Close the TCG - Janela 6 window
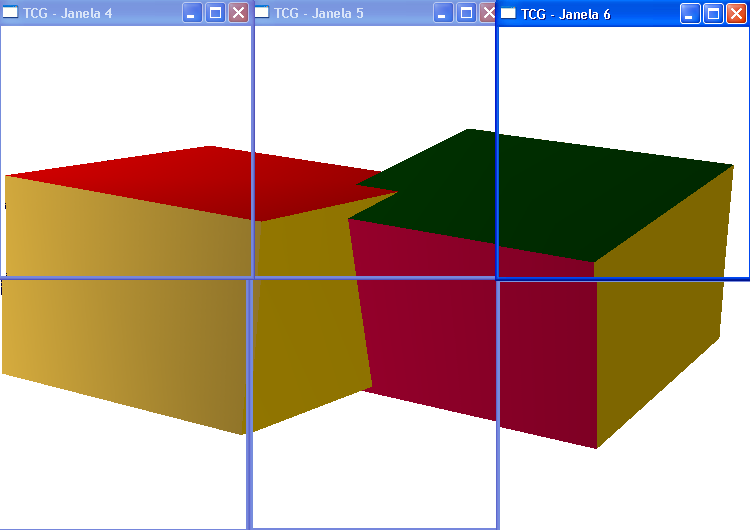The image size is (750, 530). [x=736, y=14]
